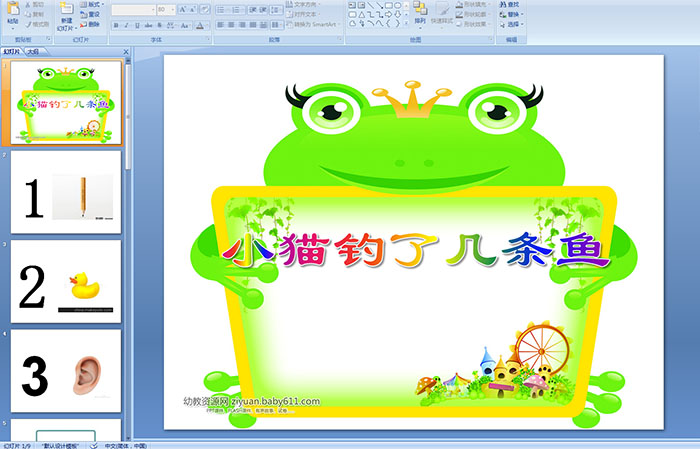Toggle italic formatting
Image resolution: width=700 pixels, height=449 pixels.
click(x=126, y=25)
